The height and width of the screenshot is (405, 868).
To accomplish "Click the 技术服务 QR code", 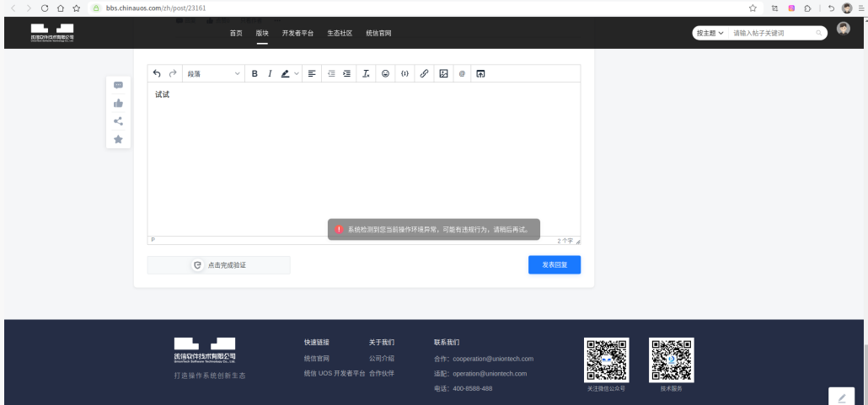I will (x=672, y=360).
